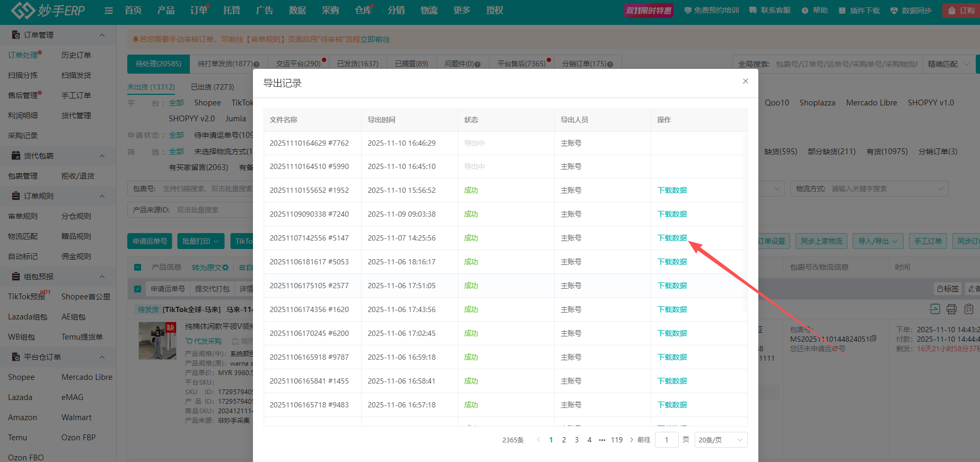Image resolution: width=980 pixels, height=462 pixels.
Task: Open the 数据 top menu
Action: (297, 11)
